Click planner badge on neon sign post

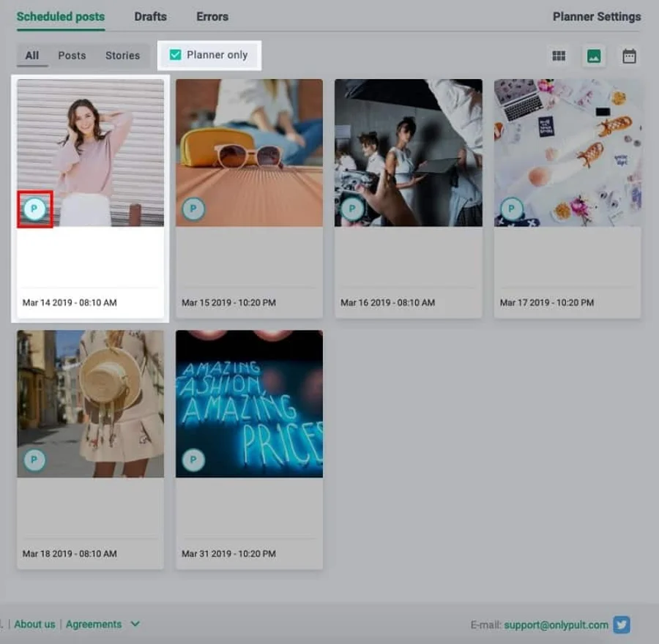193,460
